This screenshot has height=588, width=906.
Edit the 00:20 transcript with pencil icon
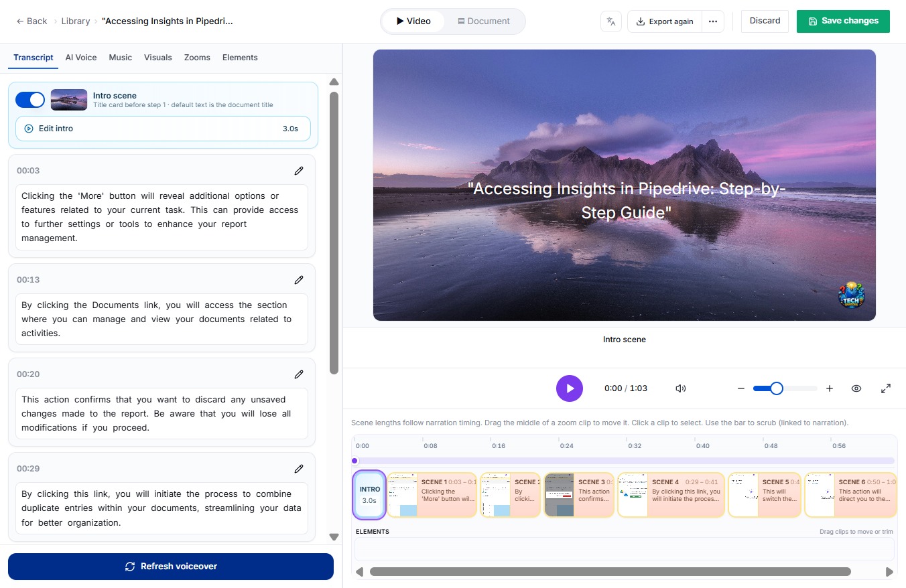click(299, 374)
